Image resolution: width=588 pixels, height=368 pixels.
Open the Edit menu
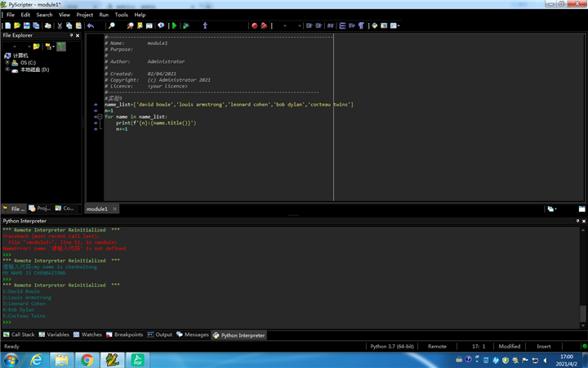click(x=25, y=15)
